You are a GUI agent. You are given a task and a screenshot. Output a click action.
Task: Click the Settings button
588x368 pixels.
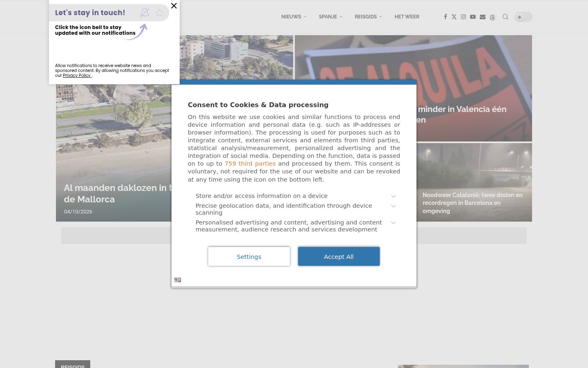(x=249, y=256)
